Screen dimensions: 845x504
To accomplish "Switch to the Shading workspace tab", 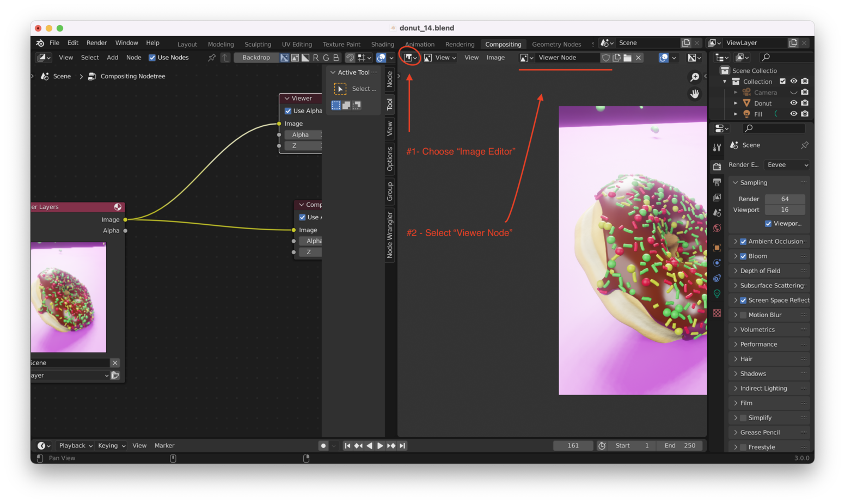I will tap(382, 45).
